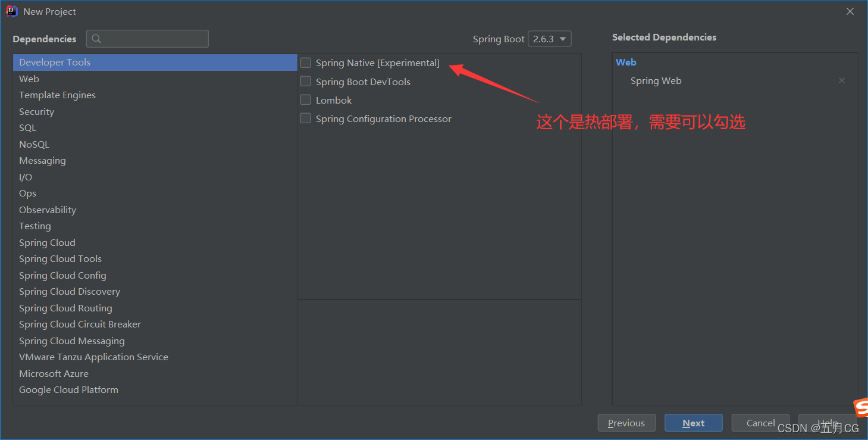
Task: Select the Observability category
Action: click(155, 210)
